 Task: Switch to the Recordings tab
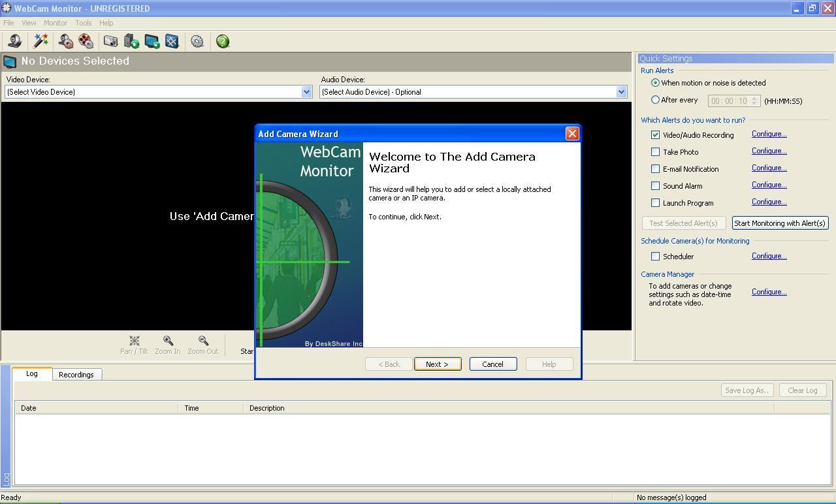point(76,374)
